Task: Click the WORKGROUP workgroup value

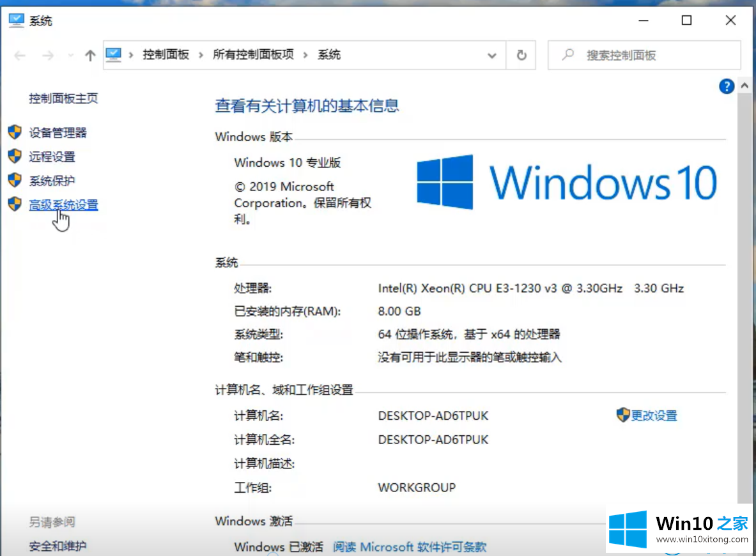Action: pyautogui.click(x=417, y=488)
